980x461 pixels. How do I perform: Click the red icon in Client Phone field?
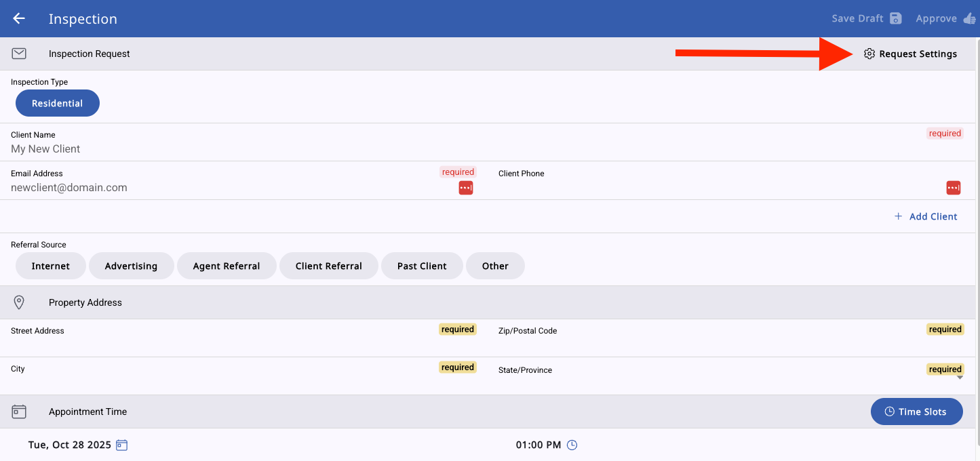(954, 188)
